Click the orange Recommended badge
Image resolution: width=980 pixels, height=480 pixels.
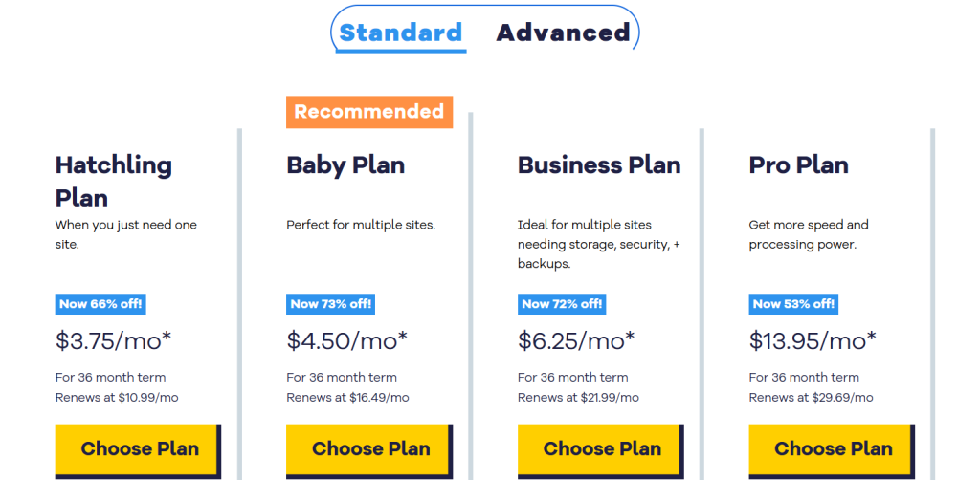[x=369, y=112]
